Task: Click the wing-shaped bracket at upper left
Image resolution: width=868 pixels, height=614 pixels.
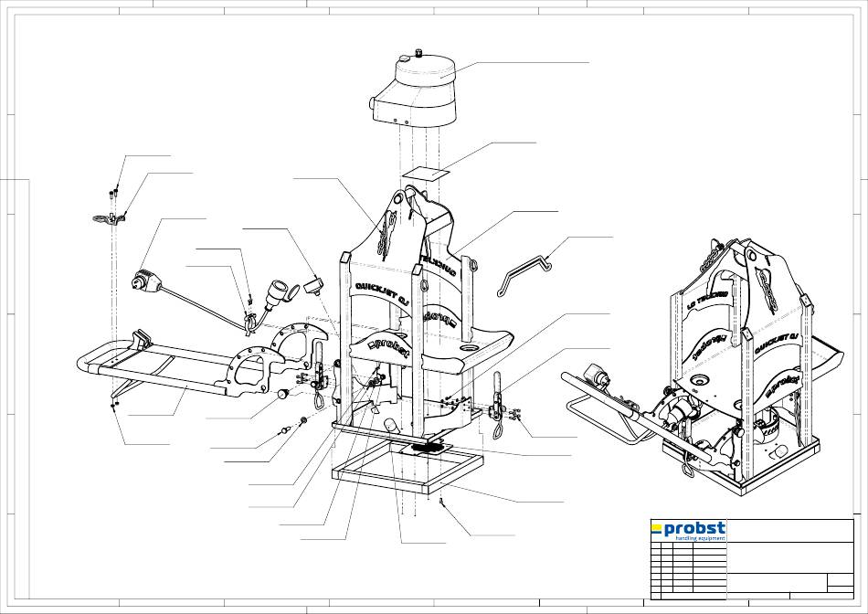Action: [111, 217]
